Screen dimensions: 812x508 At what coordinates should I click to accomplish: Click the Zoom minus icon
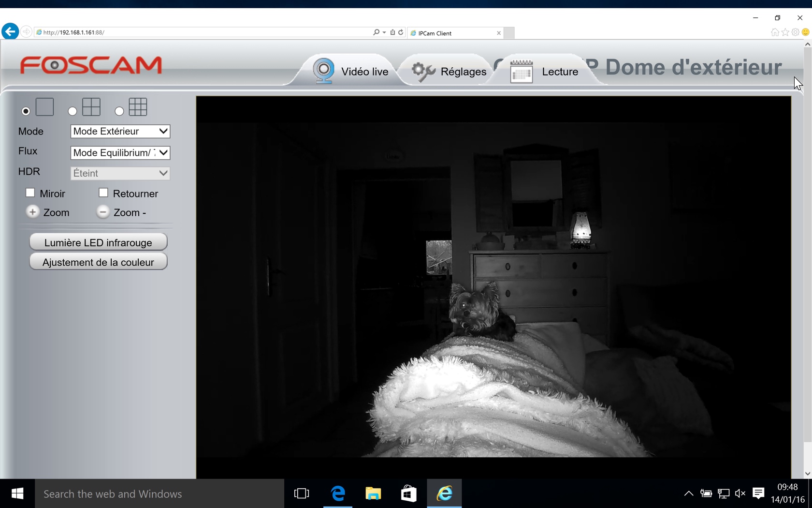pos(102,212)
